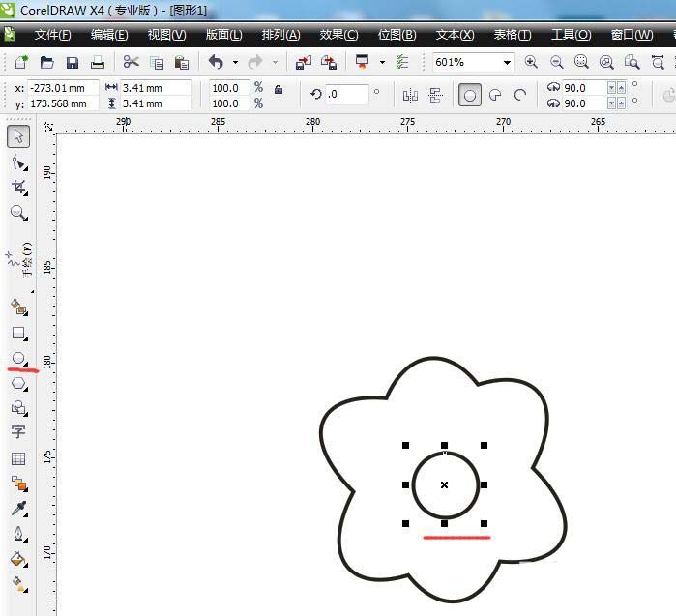This screenshot has height=616, width=676.
Task: Open the zoom level 601% dropdown
Action: [x=507, y=62]
